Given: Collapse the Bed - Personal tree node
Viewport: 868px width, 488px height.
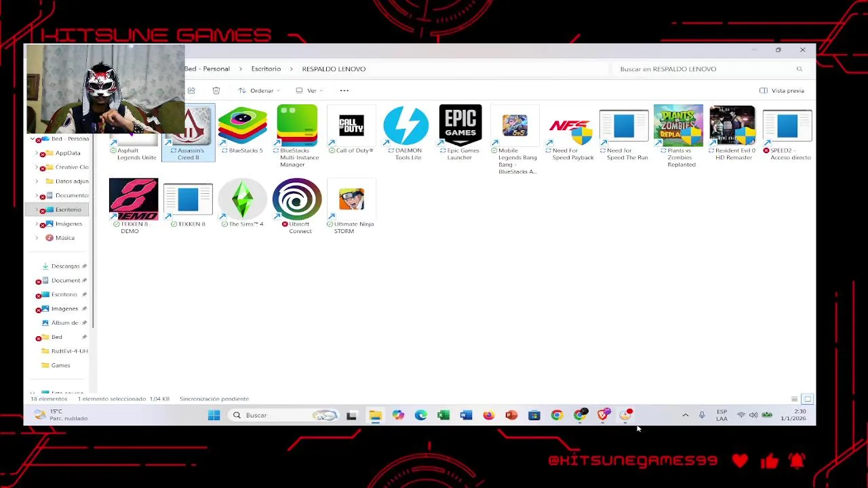Looking at the screenshot, I should point(32,139).
